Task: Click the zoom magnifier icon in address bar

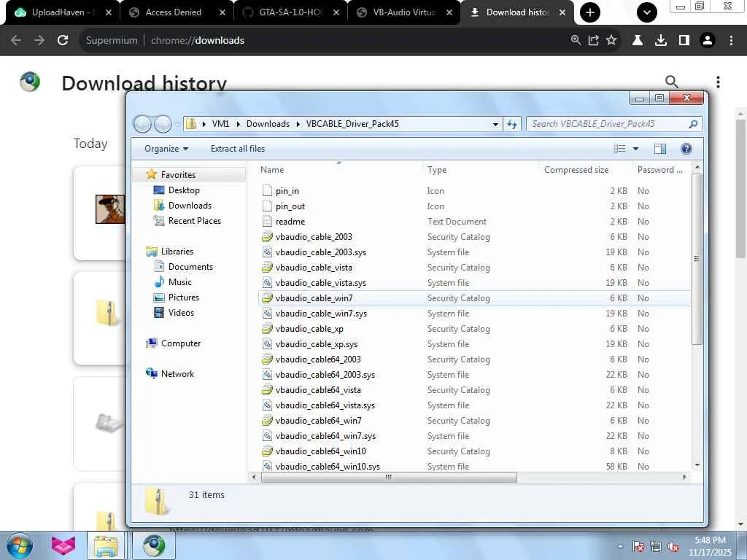Action: (576, 41)
